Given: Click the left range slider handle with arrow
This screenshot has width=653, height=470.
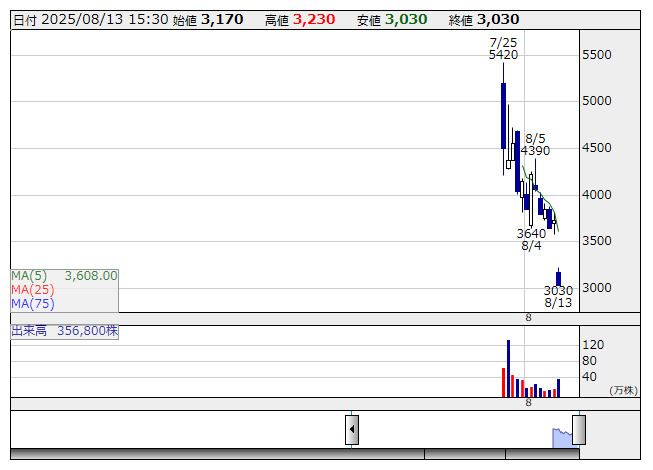Looking at the screenshot, I should tap(352, 430).
